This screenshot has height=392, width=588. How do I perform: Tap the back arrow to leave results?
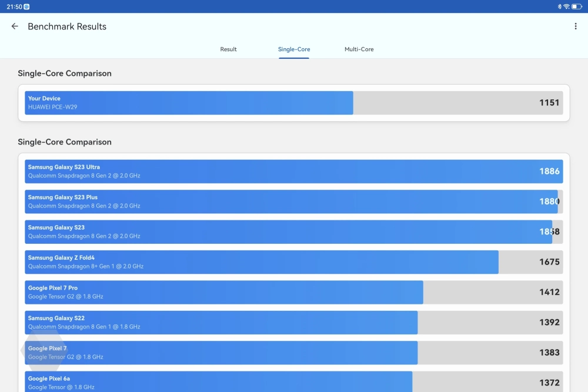[15, 26]
